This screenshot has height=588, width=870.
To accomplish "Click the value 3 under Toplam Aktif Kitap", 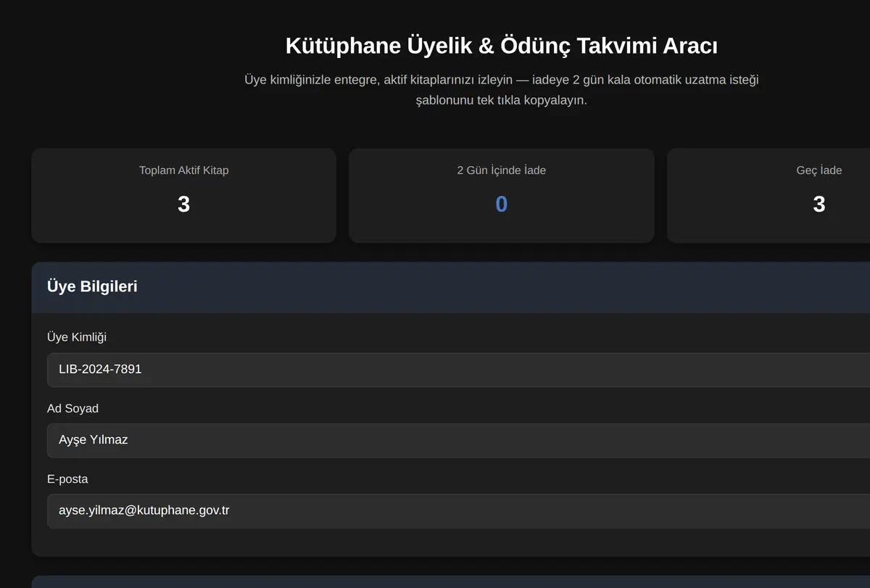I will [x=183, y=204].
